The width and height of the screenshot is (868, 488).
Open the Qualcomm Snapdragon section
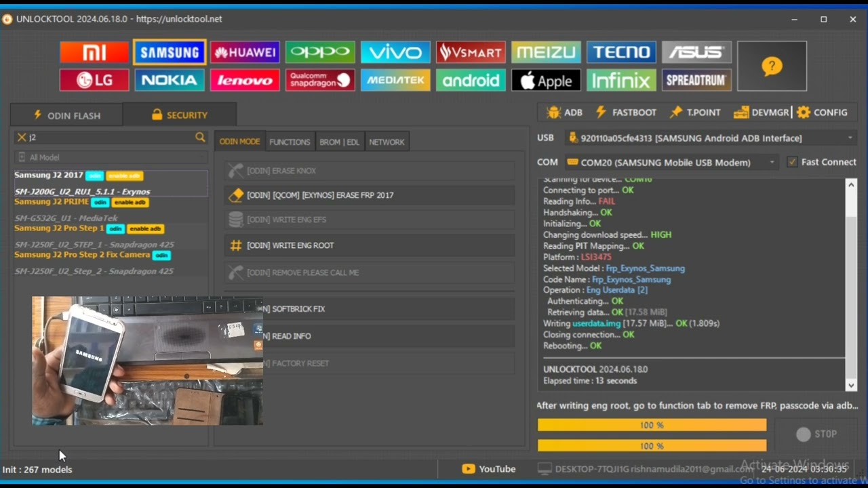(x=320, y=81)
